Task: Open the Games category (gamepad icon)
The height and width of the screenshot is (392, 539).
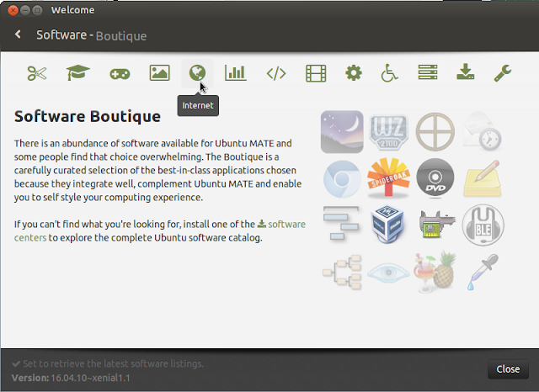Action: [120, 73]
